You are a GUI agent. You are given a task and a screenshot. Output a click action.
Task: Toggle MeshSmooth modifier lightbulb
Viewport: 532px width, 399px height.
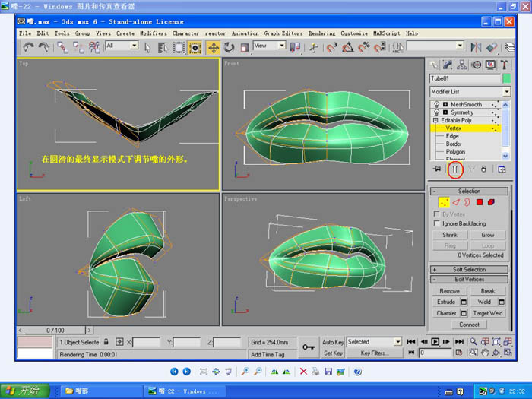point(436,104)
